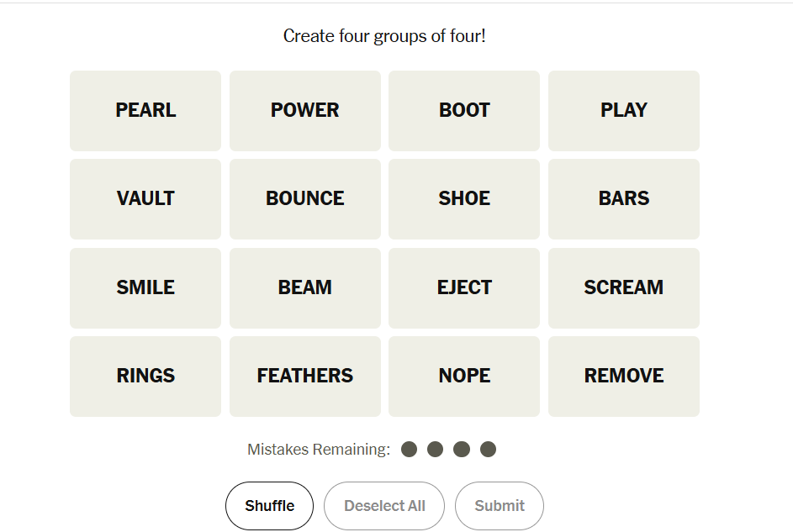Toggle the SCREAM word tile
793x532 pixels.
click(x=623, y=287)
